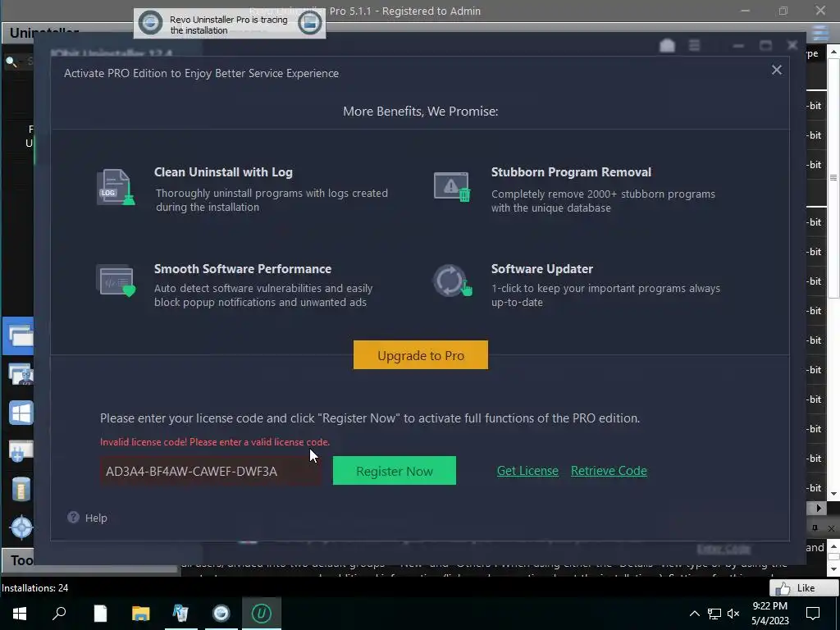Open the Windows notification center
The height and width of the screenshot is (630, 840).
tap(813, 614)
